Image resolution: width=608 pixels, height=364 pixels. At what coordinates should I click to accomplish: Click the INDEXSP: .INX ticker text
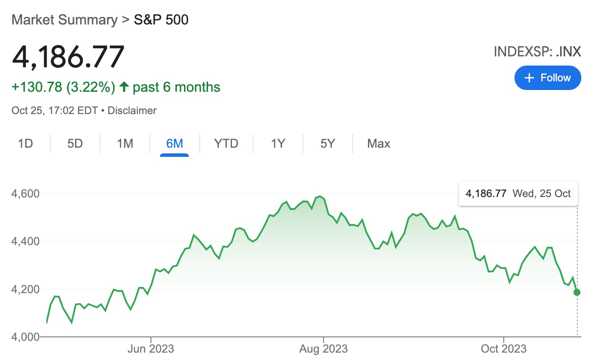click(x=537, y=52)
